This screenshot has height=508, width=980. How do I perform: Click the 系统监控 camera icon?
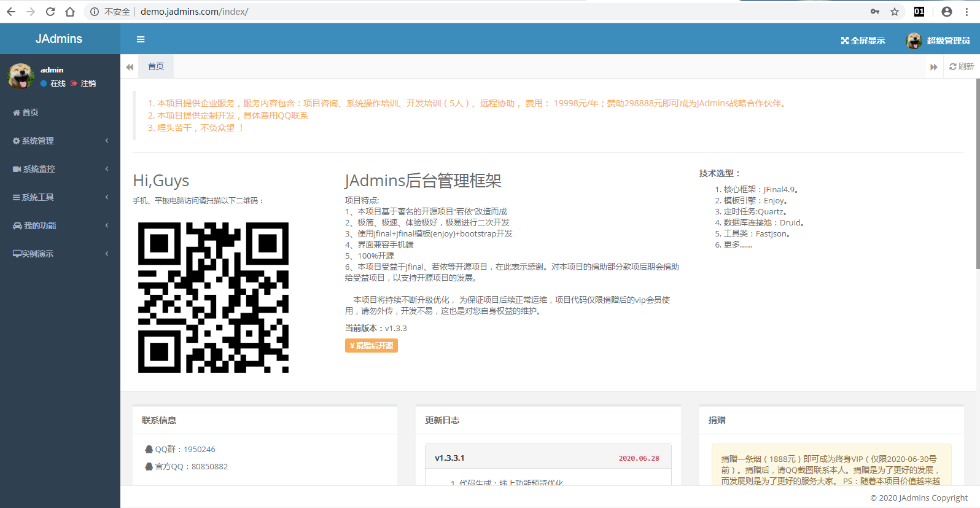tap(17, 169)
